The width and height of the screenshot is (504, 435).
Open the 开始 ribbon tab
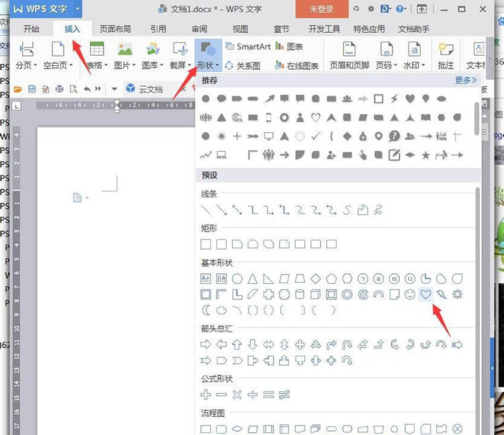click(x=31, y=30)
